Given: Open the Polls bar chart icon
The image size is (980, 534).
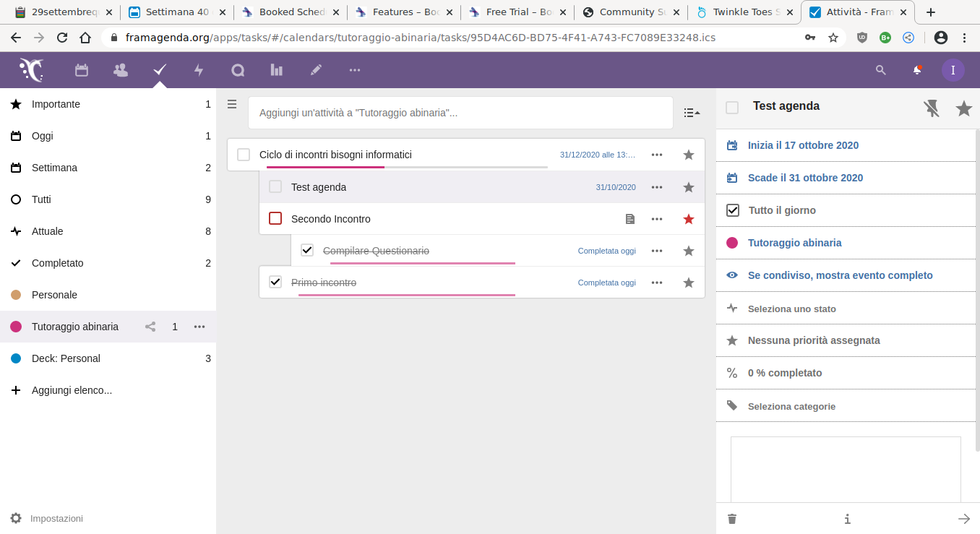Looking at the screenshot, I should pyautogui.click(x=277, y=70).
